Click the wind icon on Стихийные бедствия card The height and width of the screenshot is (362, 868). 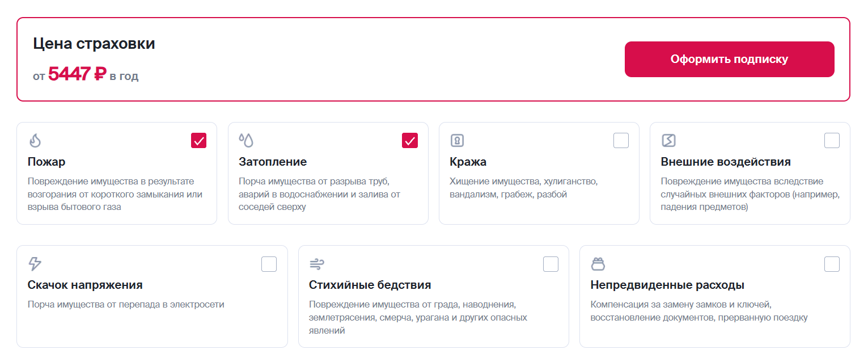(x=316, y=264)
